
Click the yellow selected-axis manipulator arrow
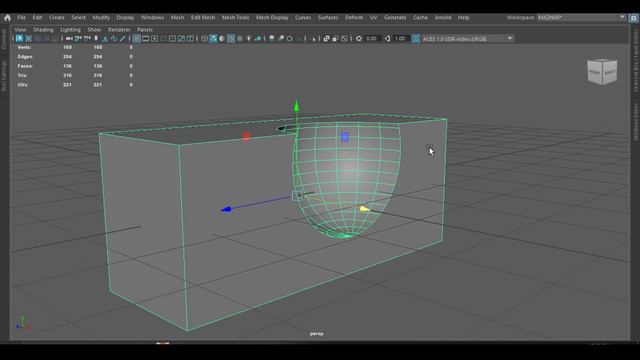[364, 209]
